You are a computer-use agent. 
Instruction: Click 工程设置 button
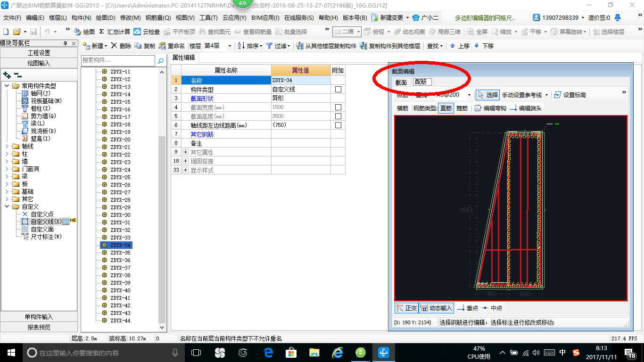(x=39, y=53)
